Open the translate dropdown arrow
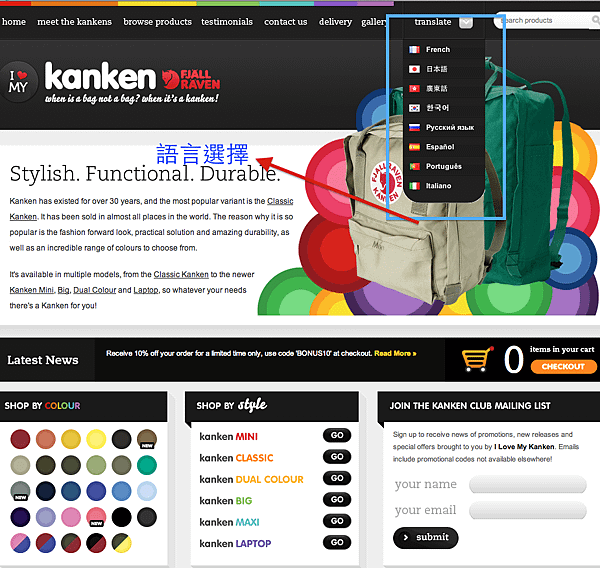The image size is (600, 568). pos(465,22)
